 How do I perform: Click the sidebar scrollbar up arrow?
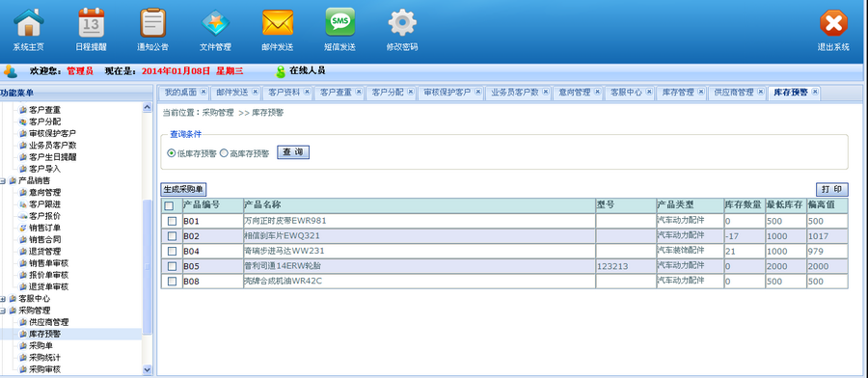147,107
